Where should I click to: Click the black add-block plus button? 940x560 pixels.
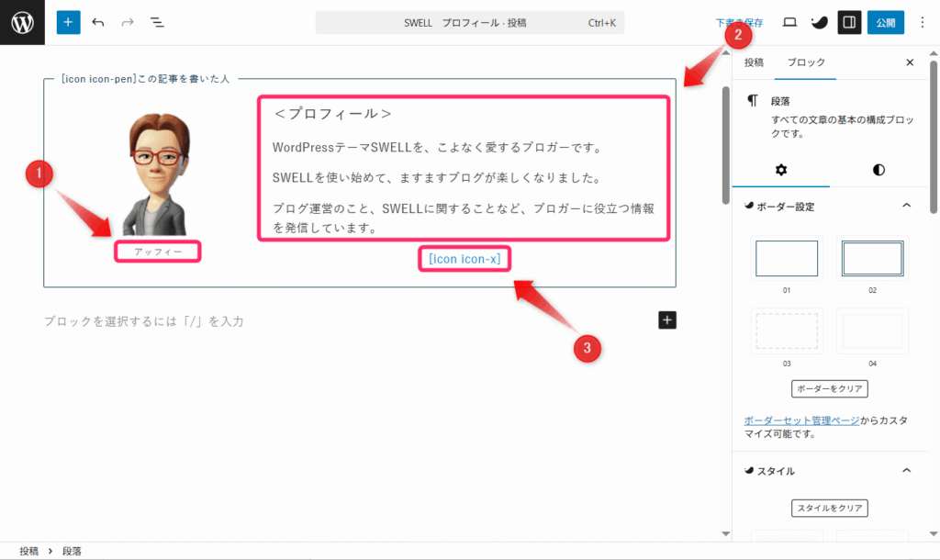coord(667,320)
